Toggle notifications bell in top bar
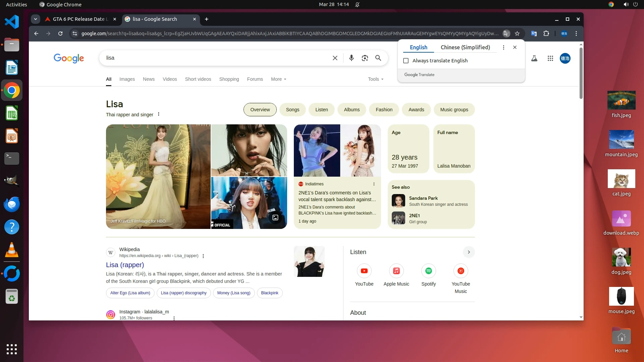The height and width of the screenshot is (362, 644). point(358,5)
